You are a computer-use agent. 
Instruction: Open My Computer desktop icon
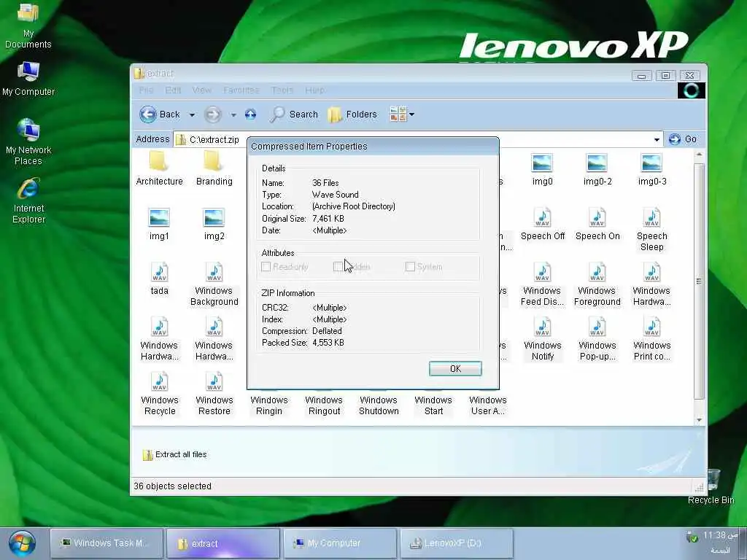[28, 79]
